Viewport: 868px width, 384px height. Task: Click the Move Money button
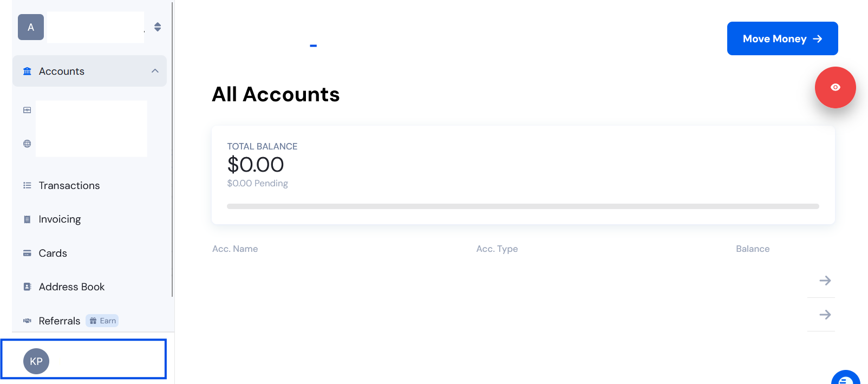(x=782, y=38)
